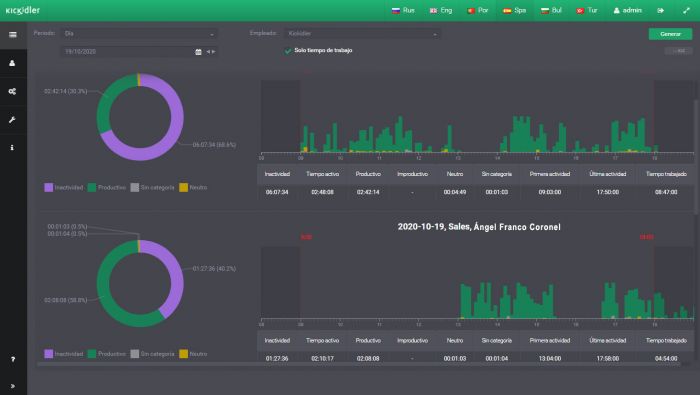Open the wrench tools icon in sidebar
Image resolution: width=700 pixels, height=395 pixels.
point(12,120)
